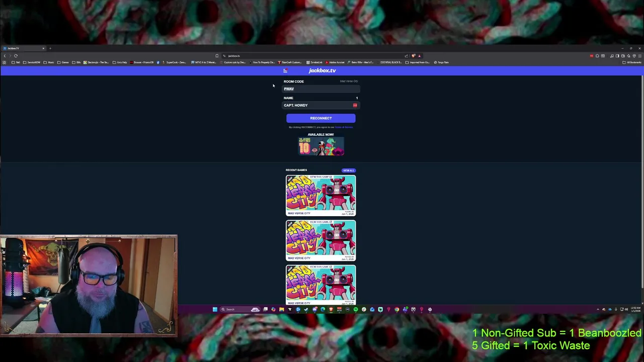This screenshot has height=362, width=644.
Task: Click the jackbox.tv logo
Action: tap(322, 71)
